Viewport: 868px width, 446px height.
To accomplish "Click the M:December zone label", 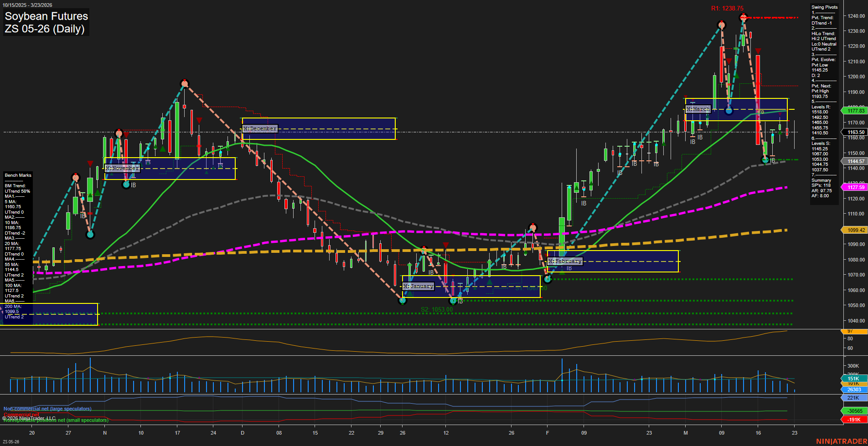I will [x=260, y=128].
